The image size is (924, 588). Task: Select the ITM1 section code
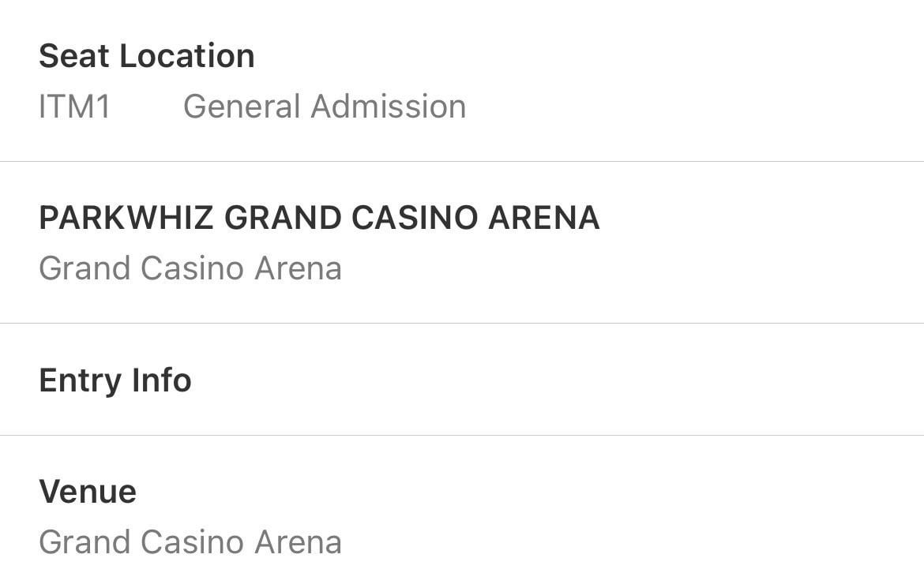pos(75,107)
